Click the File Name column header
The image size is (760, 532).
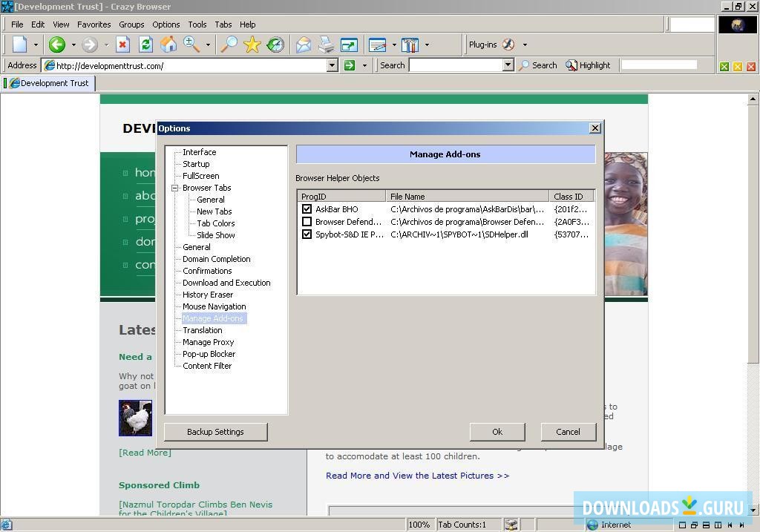[468, 196]
